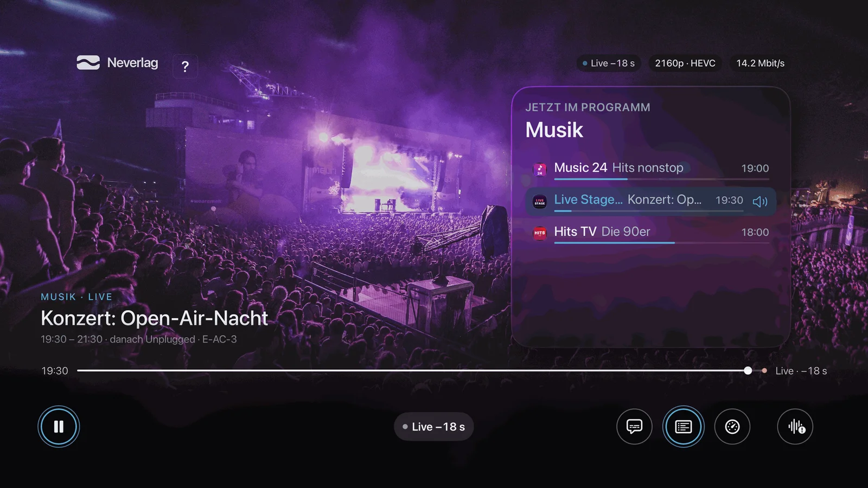Select Live Stage Konzert channel row
Screen dimensions: 868x488
[650, 202]
